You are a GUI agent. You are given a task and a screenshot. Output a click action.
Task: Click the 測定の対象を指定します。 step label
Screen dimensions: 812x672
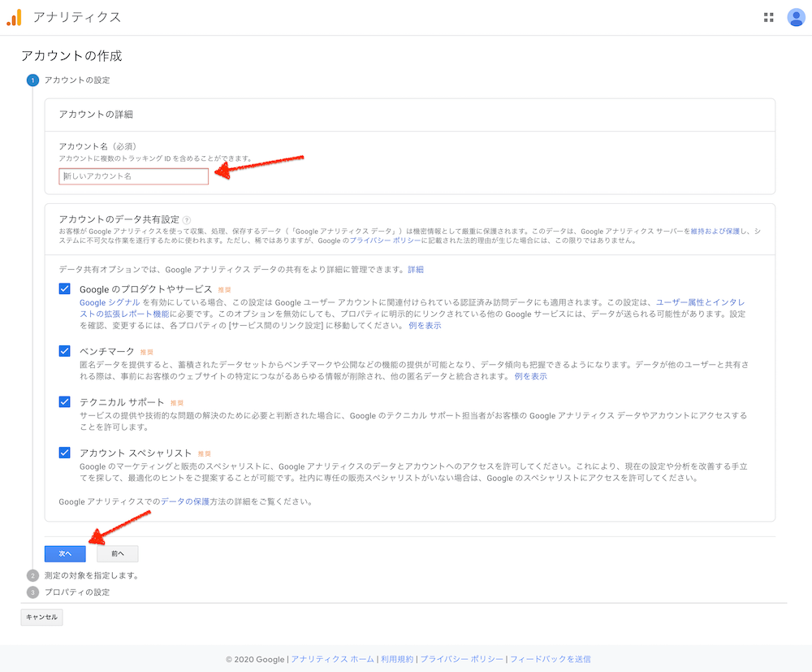[92, 575]
